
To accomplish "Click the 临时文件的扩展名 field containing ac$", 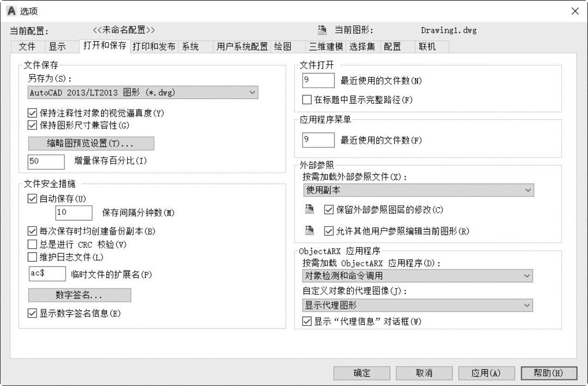I will tap(47, 273).
